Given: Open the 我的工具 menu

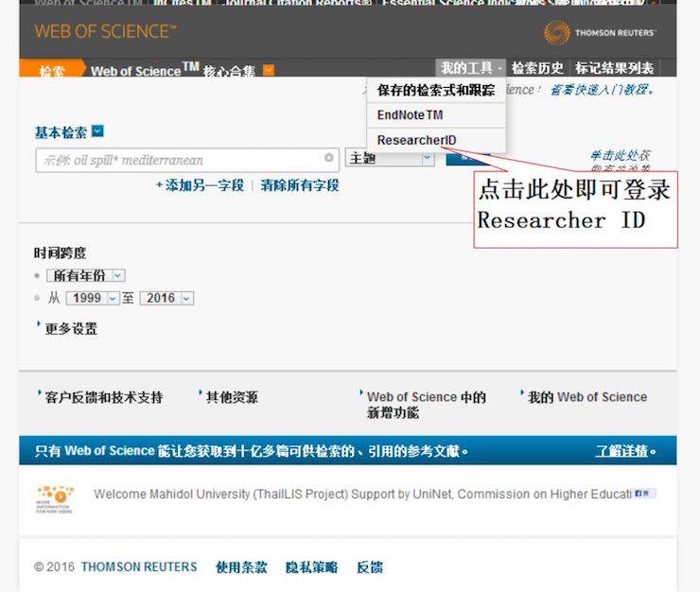Looking at the screenshot, I should coord(470,68).
